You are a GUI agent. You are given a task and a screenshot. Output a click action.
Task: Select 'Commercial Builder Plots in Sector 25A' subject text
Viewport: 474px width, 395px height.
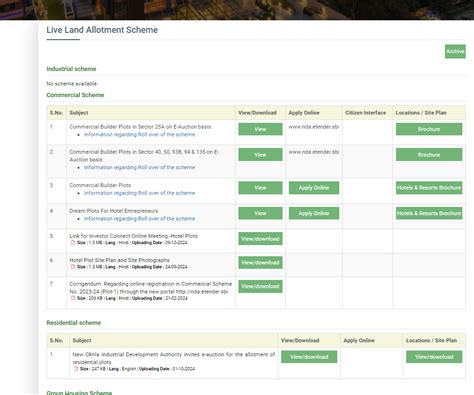(x=140, y=127)
